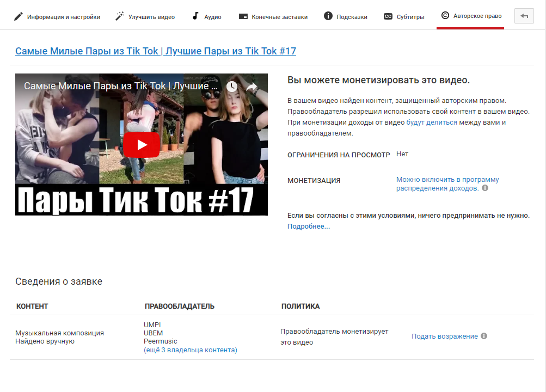Image resolution: width=546 pixels, height=392 pixels.
Task: Open the Улучшить видео tab
Action: click(145, 16)
